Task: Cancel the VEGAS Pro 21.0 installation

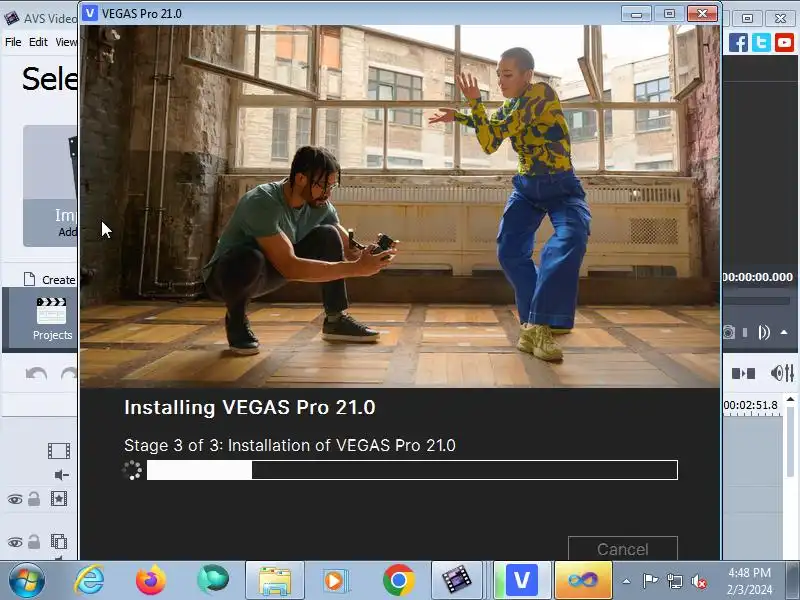Action: coord(622,548)
